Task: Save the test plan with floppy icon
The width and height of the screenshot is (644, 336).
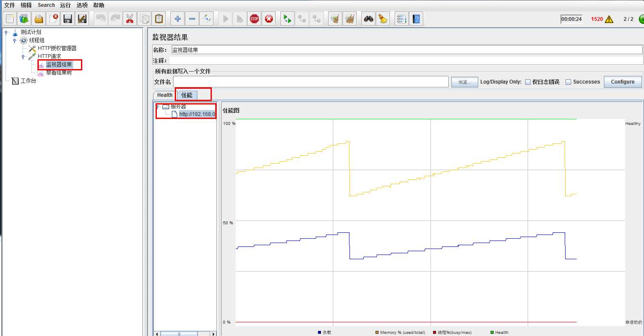Action: pos(68,19)
